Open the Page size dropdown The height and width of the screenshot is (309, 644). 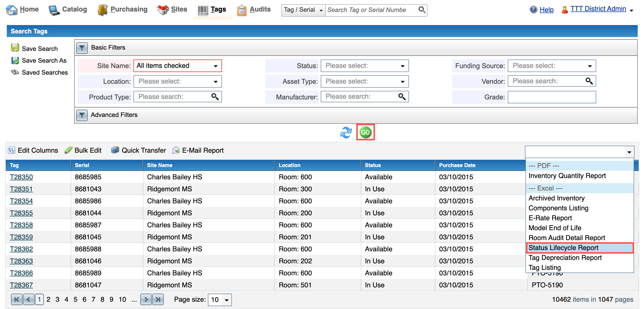coord(220,300)
